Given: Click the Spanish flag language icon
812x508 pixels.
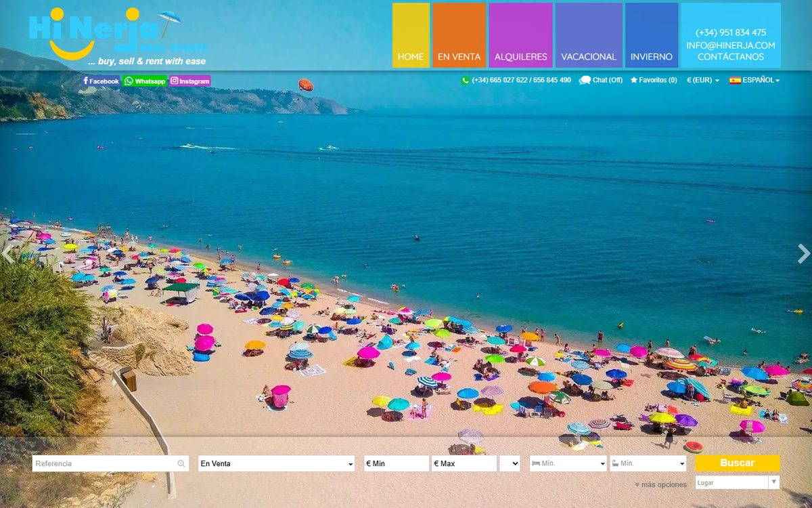Looking at the screenshot, I should coord(735,80).
